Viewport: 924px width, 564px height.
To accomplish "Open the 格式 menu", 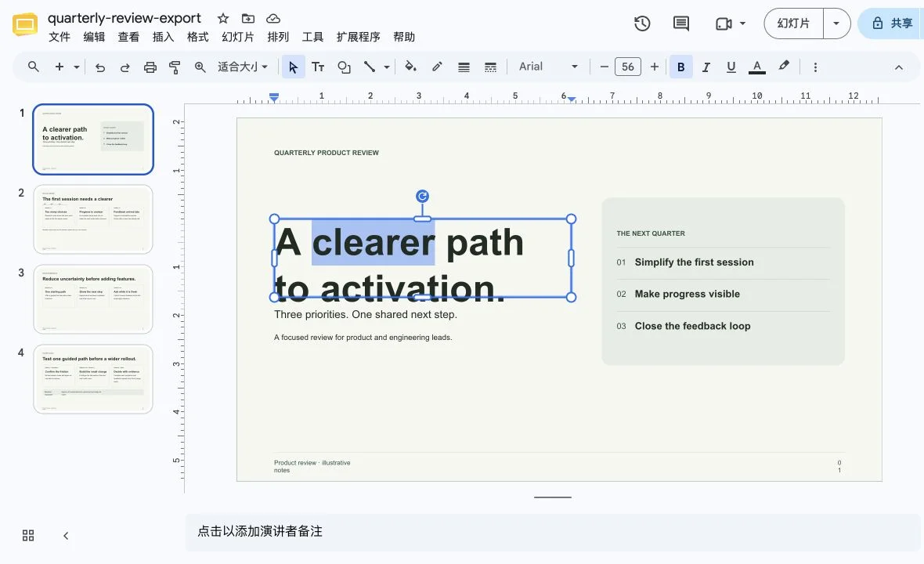I will coord(198,37).
